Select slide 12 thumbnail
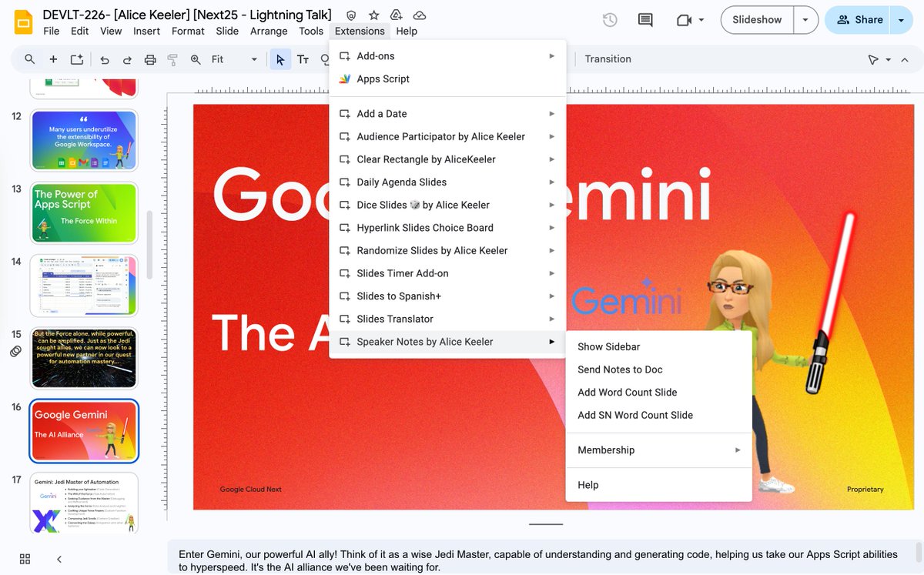Viewport: 924px width, 575px height. (x=84, y=140)
